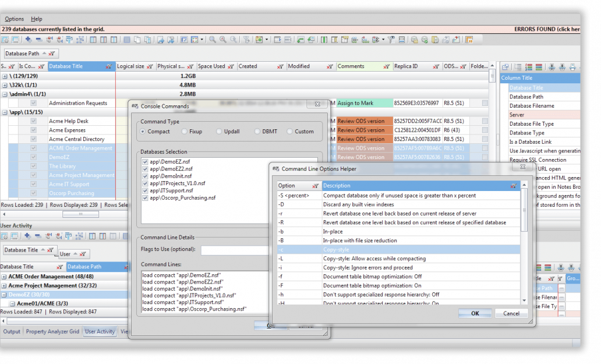This screenshot has height=364, width=601.
Task: Uncheck app\ITProjects_V1.0.nsf checkbox
Action: coord(145,183)
